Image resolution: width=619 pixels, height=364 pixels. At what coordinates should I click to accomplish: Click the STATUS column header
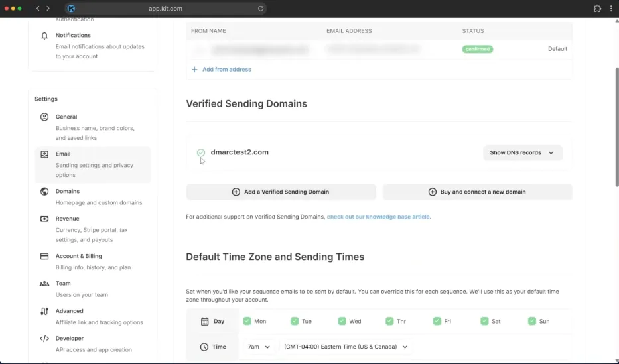pyautogui.click(x=473, y=30)
